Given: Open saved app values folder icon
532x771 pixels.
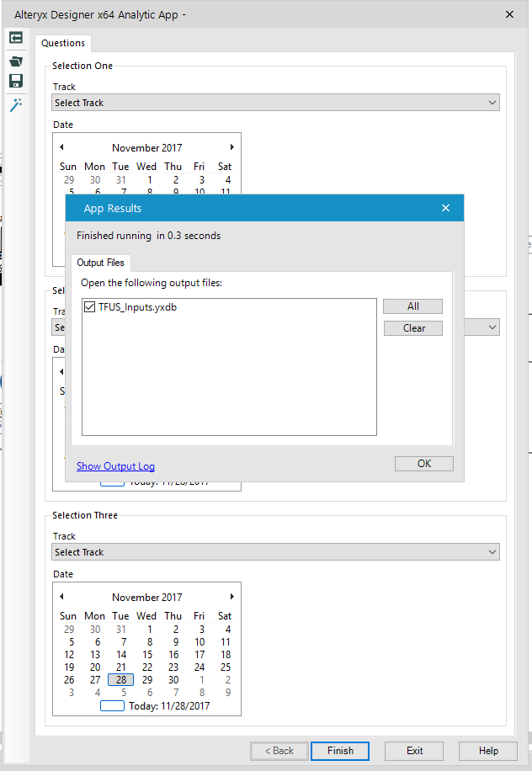Looking at the screenshot, I should click(16, 61).
